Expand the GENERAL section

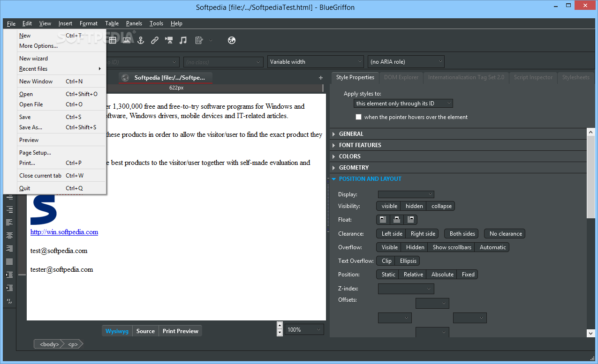(458, 134)
